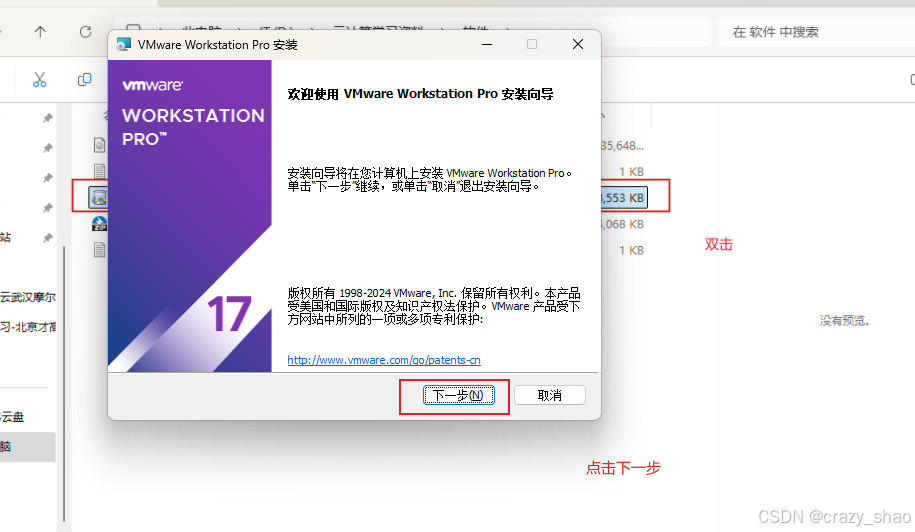Viewport: 915px width, 532px height.
Task: Click the 下一步(N) button in the installer
Action: pyautogui.click(x=459, y=396)
